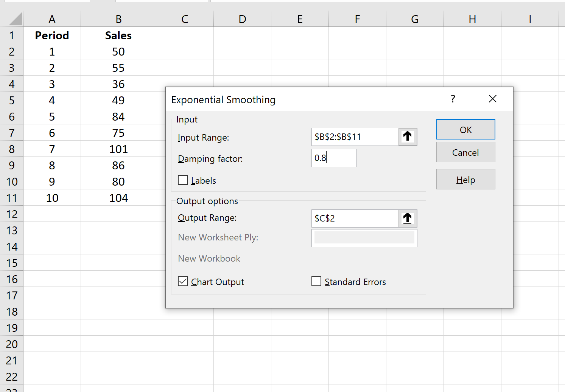565x392 pixels.
Task: Click inside the Output Range text box
Action: 354,218
